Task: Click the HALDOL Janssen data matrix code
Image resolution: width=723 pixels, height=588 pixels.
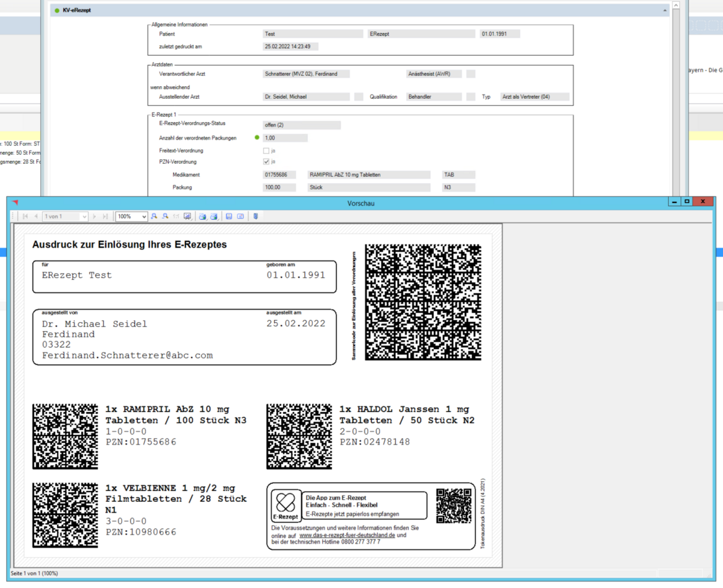Action: click(x=299, y=436)
